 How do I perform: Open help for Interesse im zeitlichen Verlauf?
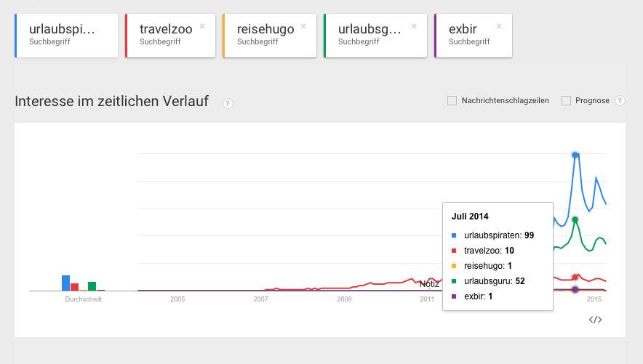tap(228, 103)
